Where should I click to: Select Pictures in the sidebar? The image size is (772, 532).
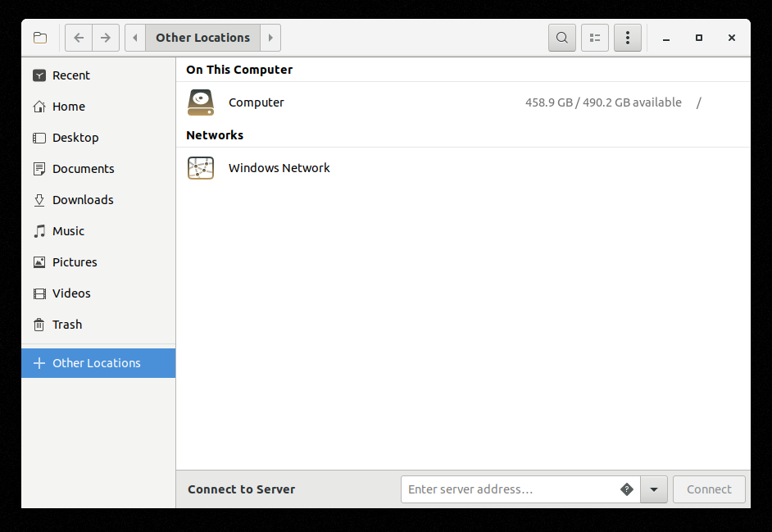(x=98, y=262)
